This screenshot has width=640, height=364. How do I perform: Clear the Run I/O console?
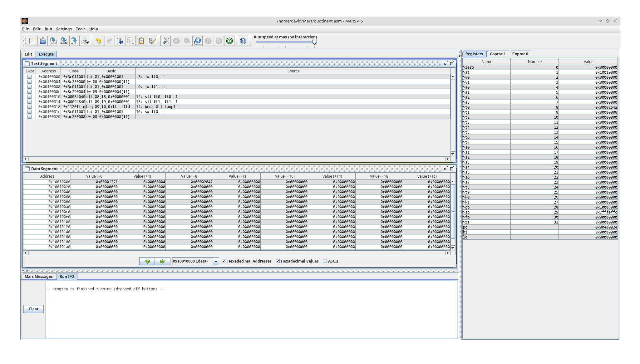coord(33,309)
